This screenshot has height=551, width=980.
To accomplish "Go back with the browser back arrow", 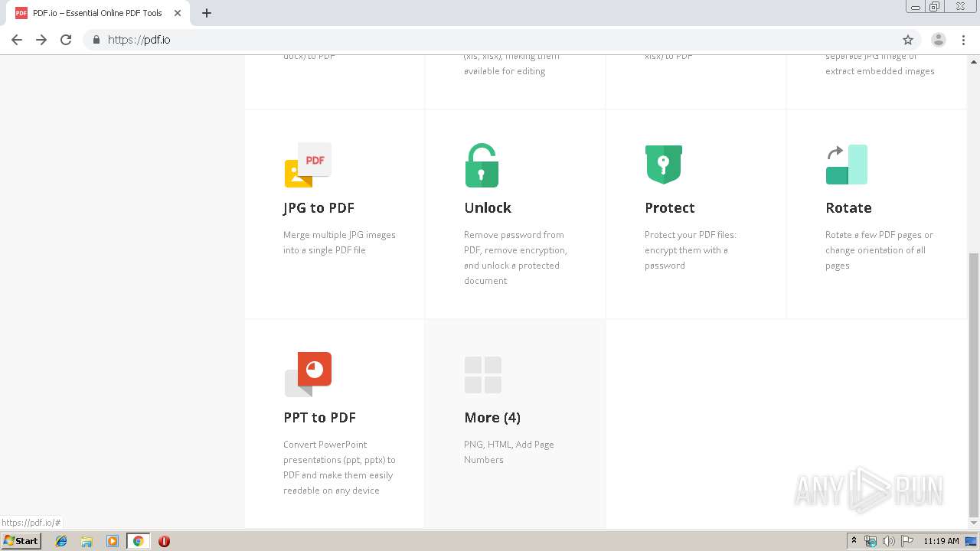I will tap(17, 40).
